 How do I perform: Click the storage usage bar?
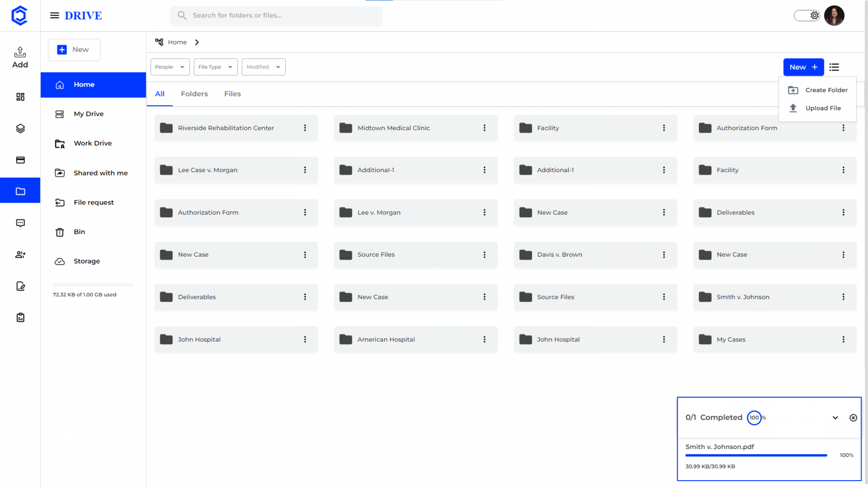tap(93, 285)
